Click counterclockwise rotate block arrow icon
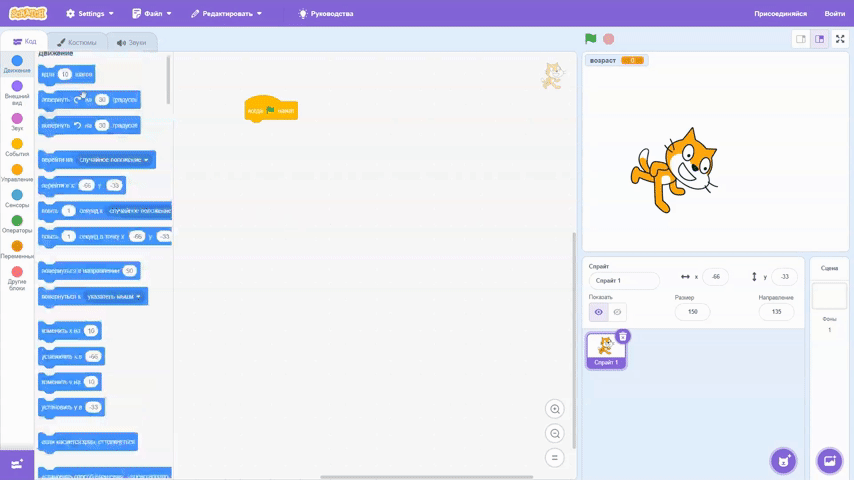The image size is (854, 480). (x=78, y=125)
